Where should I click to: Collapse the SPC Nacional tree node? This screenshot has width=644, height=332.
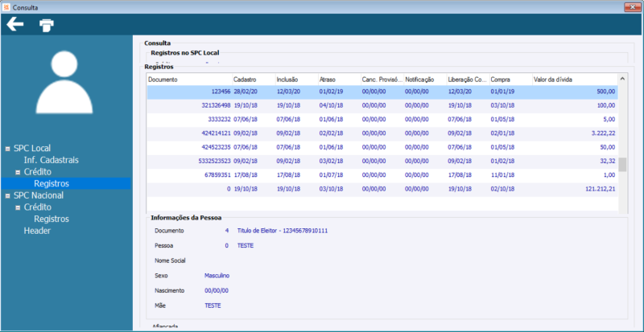click(8, 196)
